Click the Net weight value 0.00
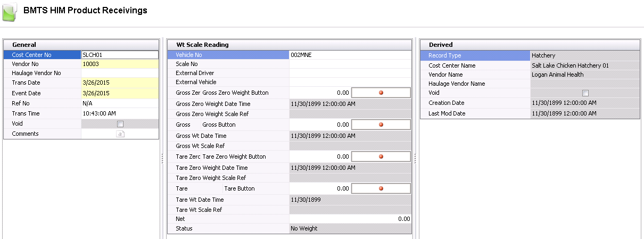Screen dimensions: 644x239 pyautogui.click(x=350, y=219)
